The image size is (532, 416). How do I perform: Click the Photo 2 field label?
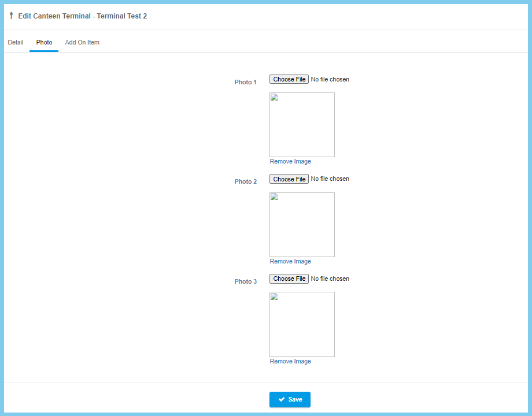[x=245, y=181]
